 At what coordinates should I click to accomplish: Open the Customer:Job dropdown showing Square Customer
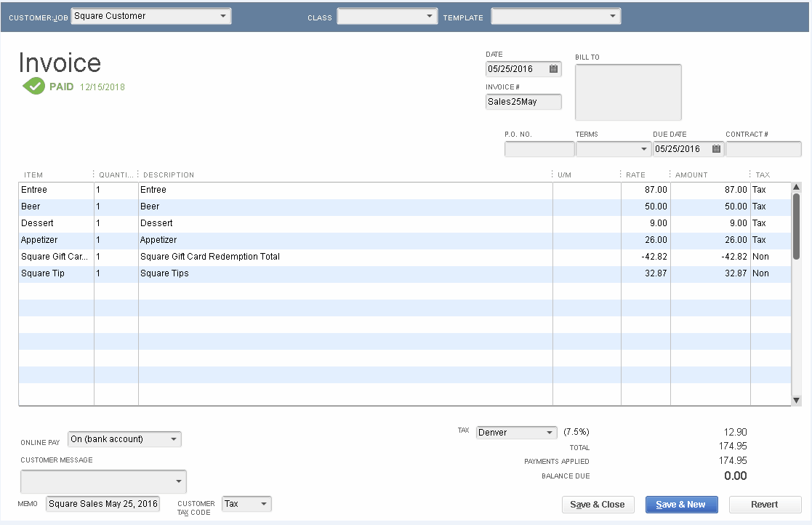point(225,15)
